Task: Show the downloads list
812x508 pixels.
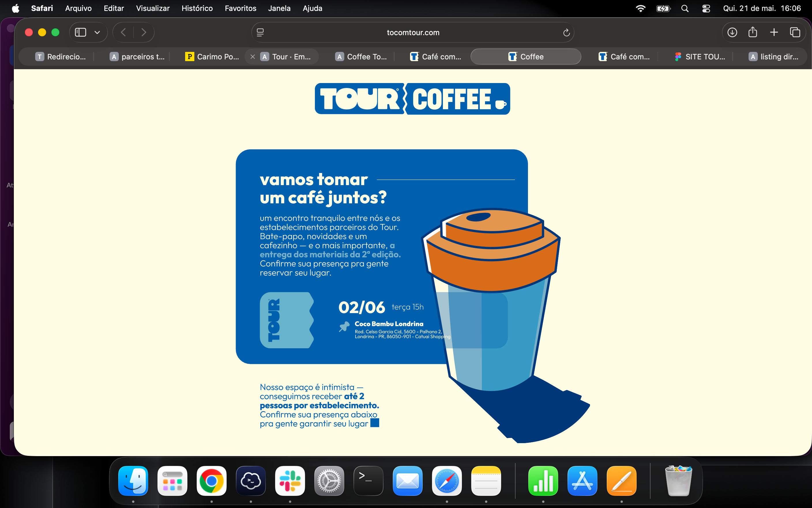Action: coord(732,32)
